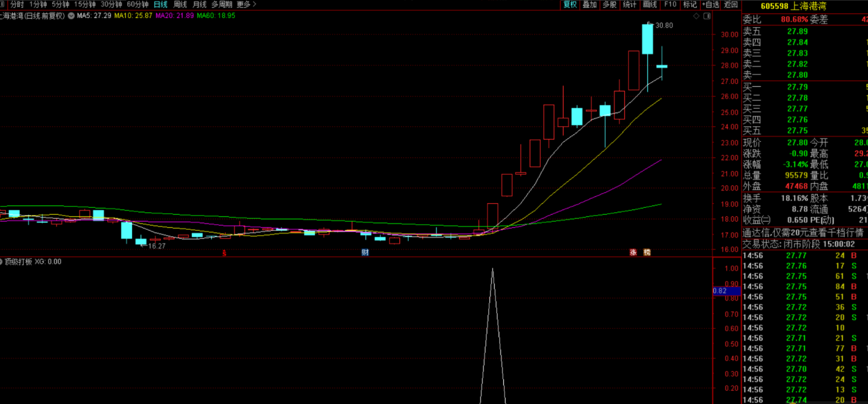Click the 收益(二) value 0.650
868x404 pixels.
click(x=798, y=220)
